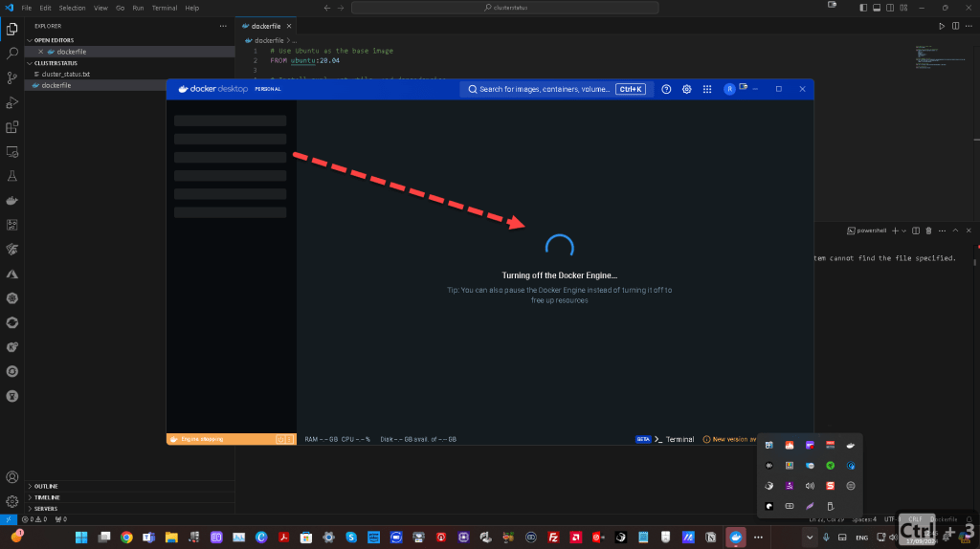Open Docker Desktop settings gear
980x549 pixels.
[x=686, y=89]
